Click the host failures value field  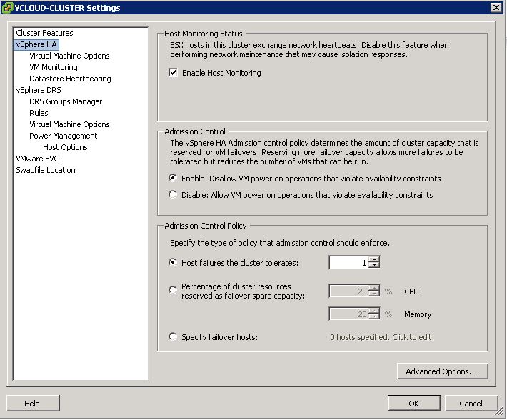348,263
